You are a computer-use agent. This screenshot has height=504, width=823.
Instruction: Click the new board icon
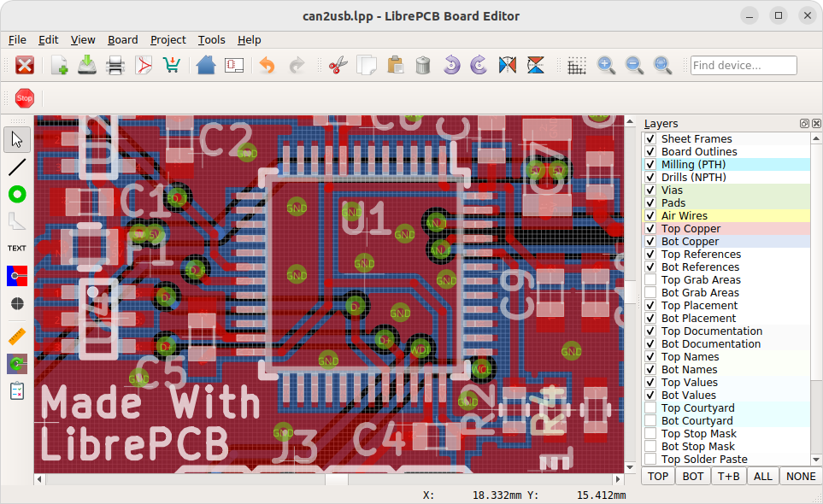click(x=59, y=65)
